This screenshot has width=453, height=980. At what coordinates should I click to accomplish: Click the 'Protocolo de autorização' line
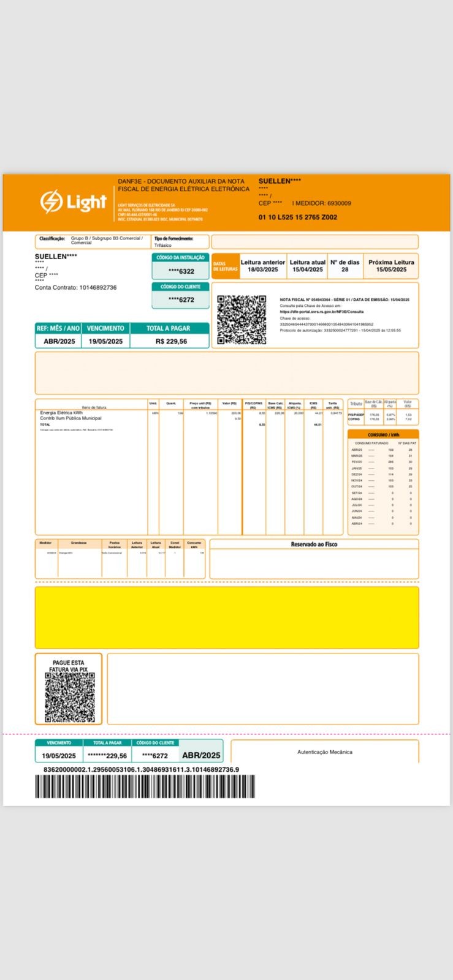coord(340,330)
